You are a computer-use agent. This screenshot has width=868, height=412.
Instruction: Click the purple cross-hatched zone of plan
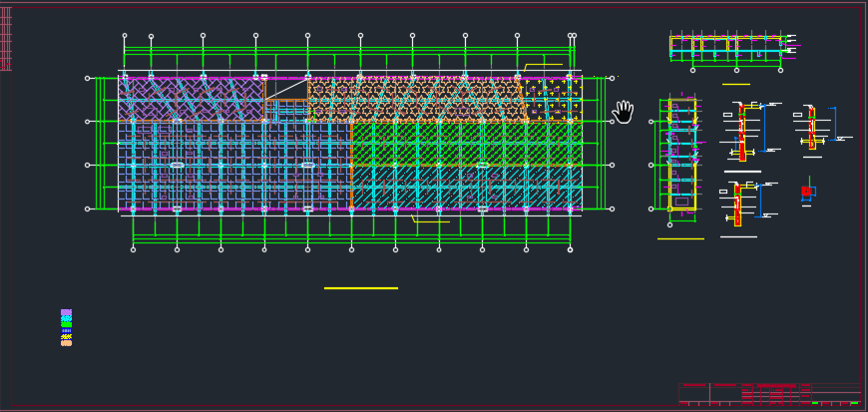click(x=191, y=100)
